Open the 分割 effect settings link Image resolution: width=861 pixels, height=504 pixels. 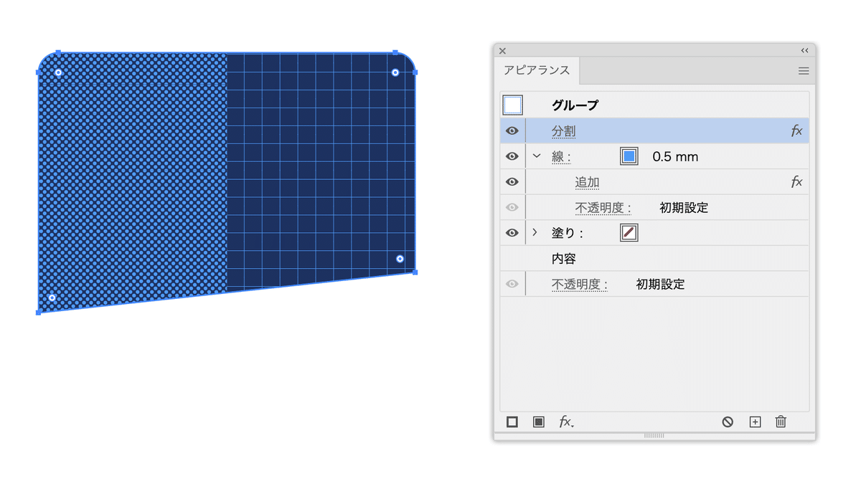click(563, 132)
